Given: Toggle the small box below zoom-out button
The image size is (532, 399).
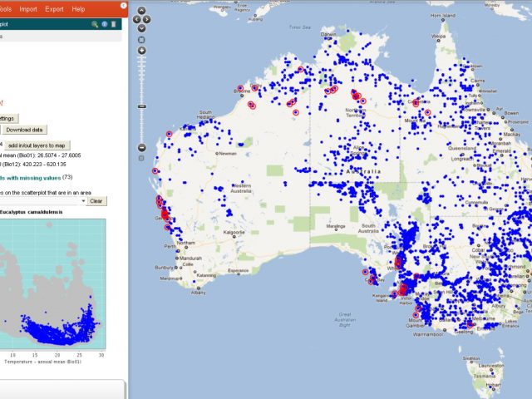Looking at the screenshot, I should [x=141, y=159].
